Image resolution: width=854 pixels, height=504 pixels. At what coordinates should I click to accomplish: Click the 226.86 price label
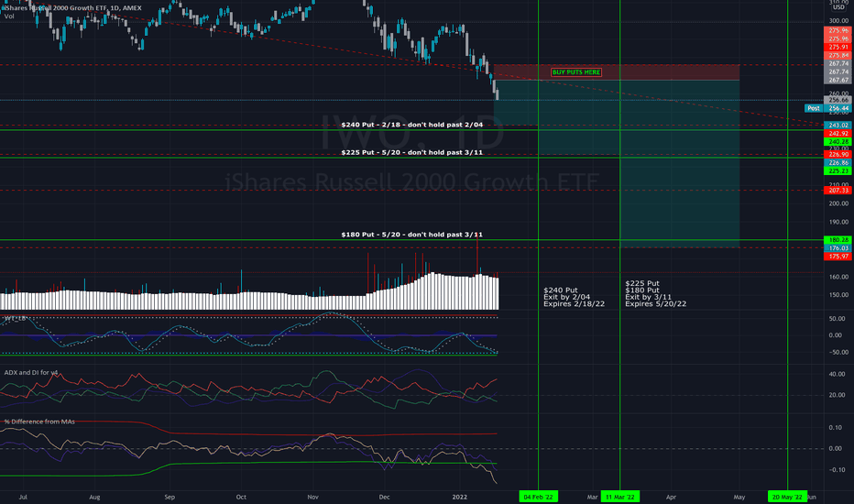838,163
